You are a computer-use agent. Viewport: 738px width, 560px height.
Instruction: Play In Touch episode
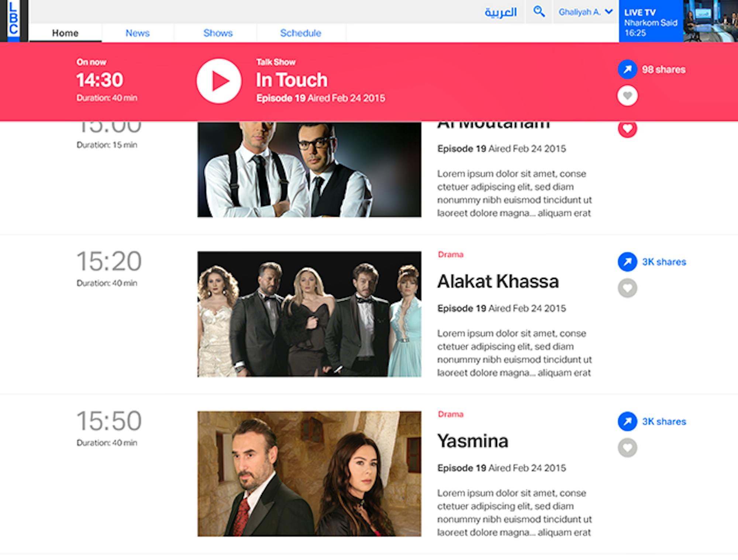coord(219,81)
